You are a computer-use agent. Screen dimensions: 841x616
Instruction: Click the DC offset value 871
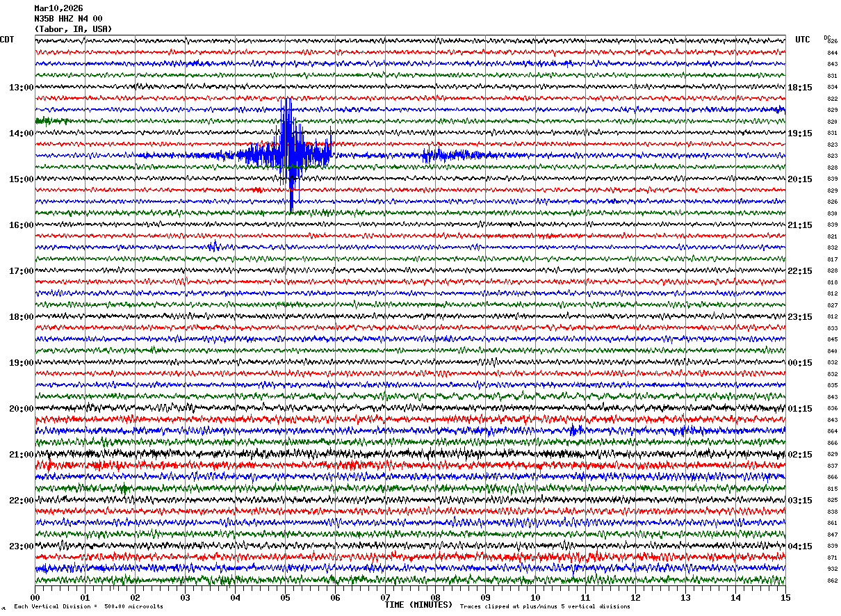point(832,558)
